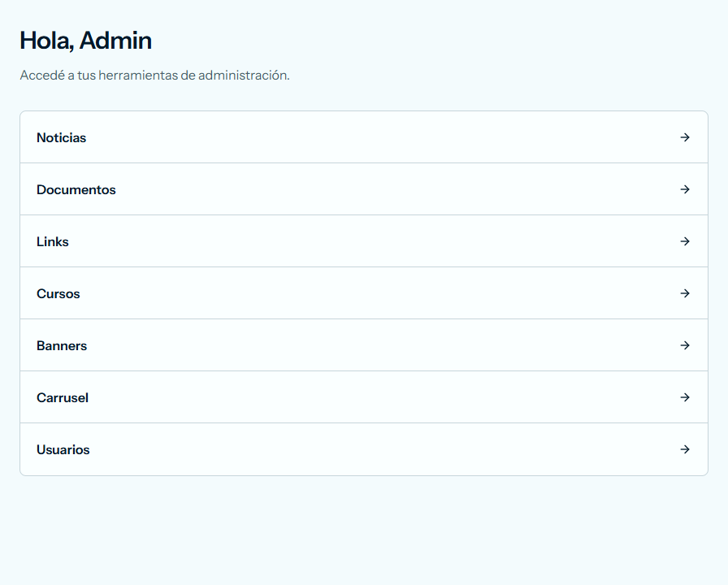
Task: Click the arrow icon in Documentos row
Action: [x=685, y=189]
